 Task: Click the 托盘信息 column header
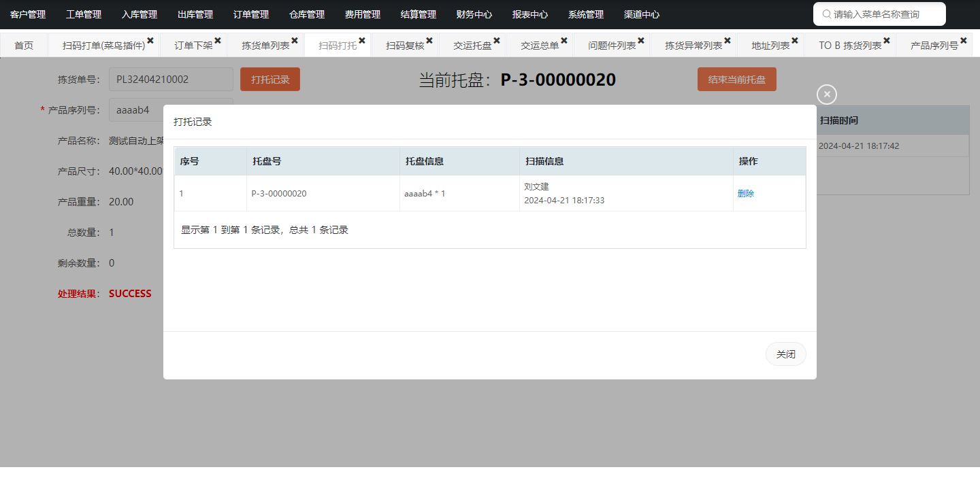[x=459, y=161]
